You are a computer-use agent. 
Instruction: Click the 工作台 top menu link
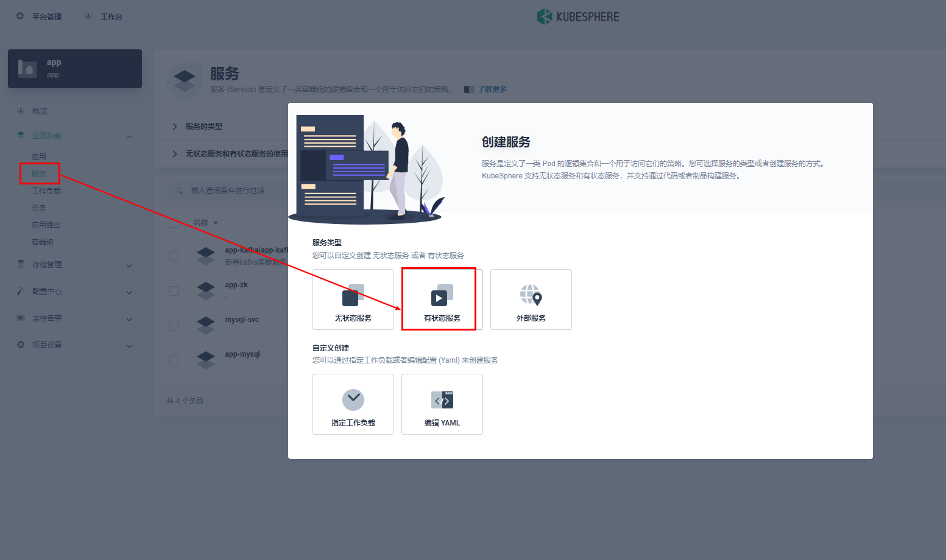[111, 17]
